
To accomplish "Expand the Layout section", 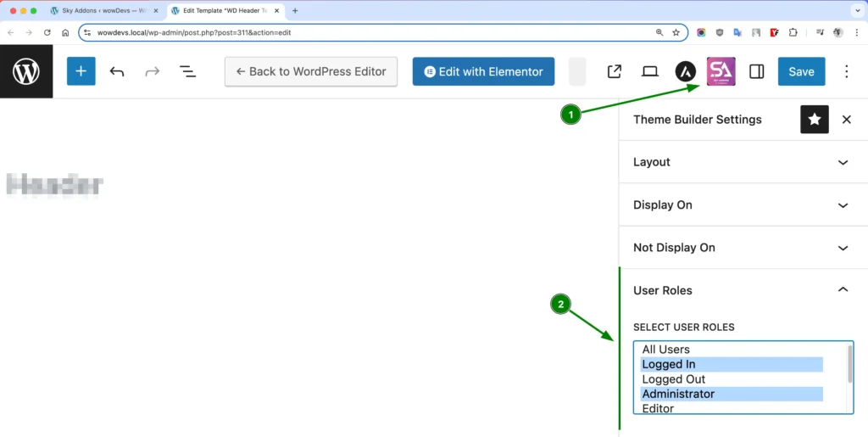I will pyautogui.click(x=743, y=162).
